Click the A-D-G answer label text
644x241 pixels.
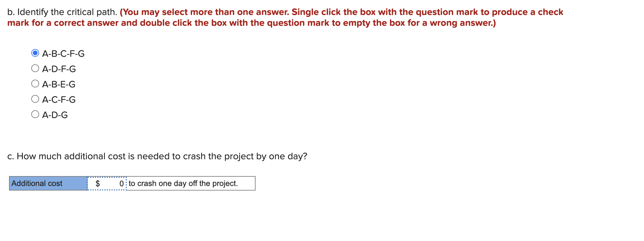point(55,114)
